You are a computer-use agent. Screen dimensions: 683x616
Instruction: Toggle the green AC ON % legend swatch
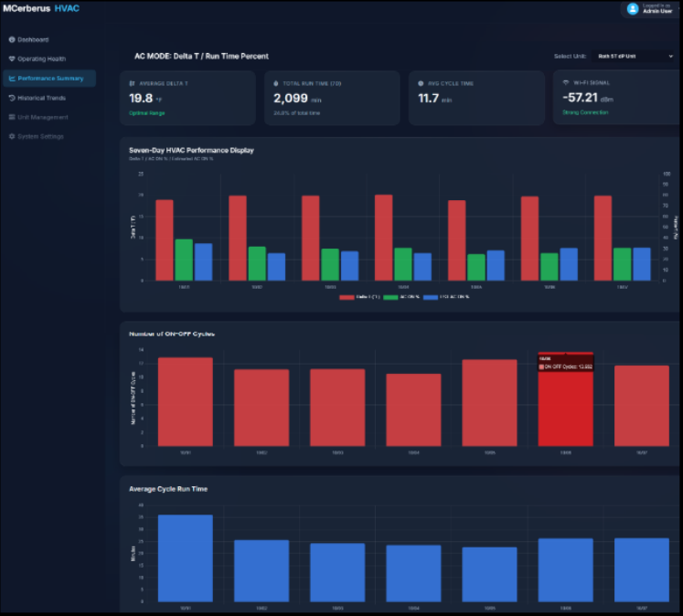click(x=390, y=297)
